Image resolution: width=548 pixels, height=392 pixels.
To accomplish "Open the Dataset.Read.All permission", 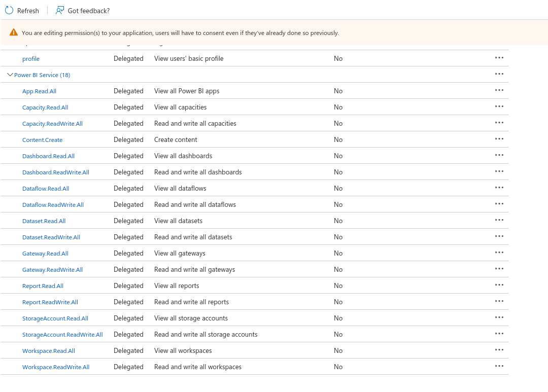I will coord(44,221).
